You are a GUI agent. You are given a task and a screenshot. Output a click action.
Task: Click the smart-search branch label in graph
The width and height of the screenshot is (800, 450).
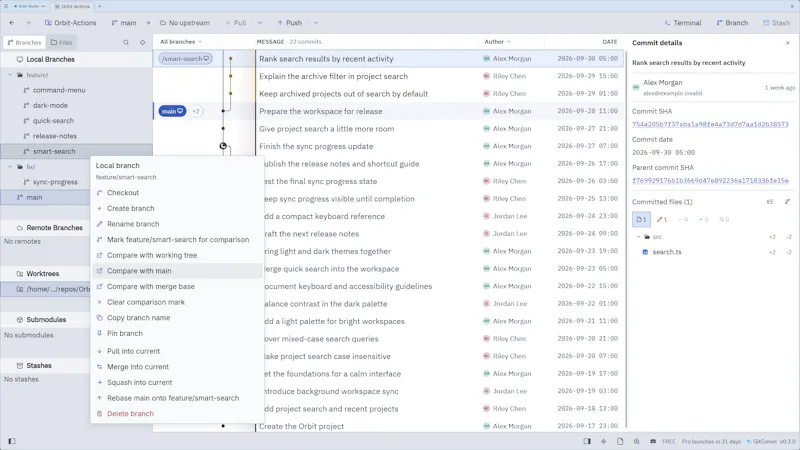click(x=185, y=59)
